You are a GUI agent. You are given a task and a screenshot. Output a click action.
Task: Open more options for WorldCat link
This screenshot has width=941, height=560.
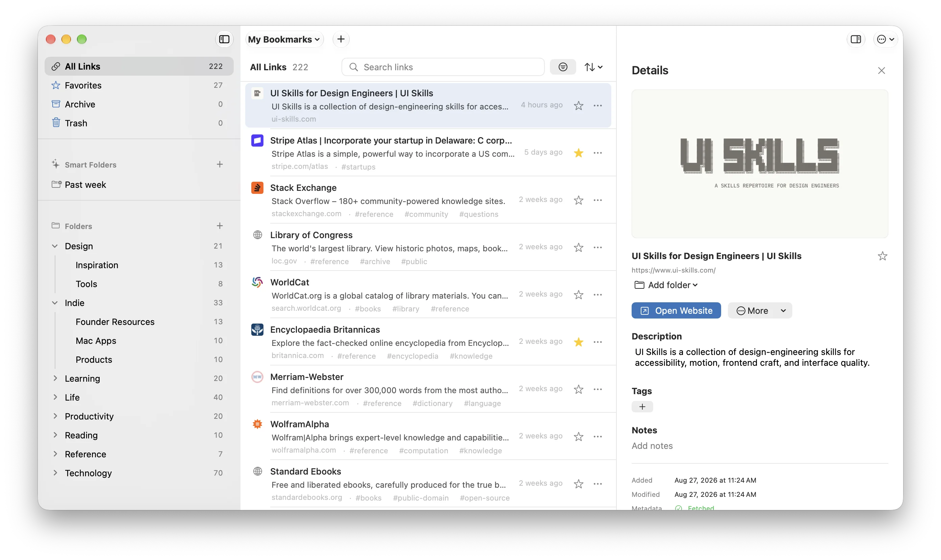[x=597, y=295]
